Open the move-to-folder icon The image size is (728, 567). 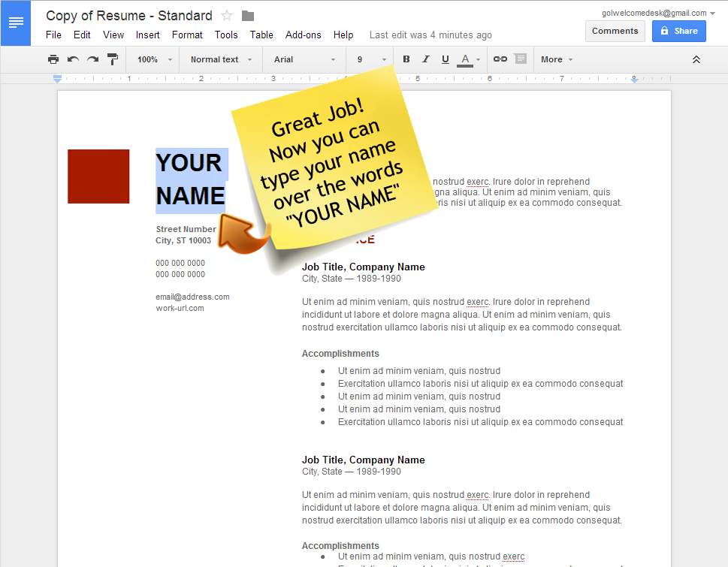coord(248,16)
